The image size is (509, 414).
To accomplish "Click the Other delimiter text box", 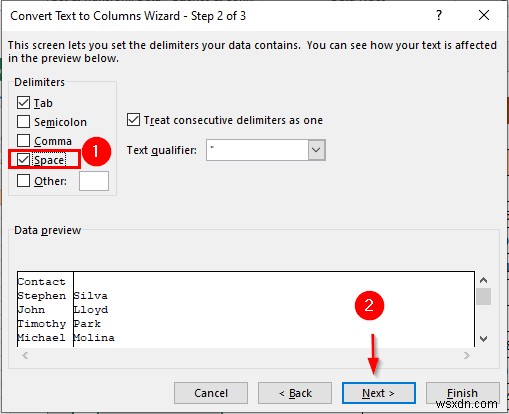I will pos(94,181).
